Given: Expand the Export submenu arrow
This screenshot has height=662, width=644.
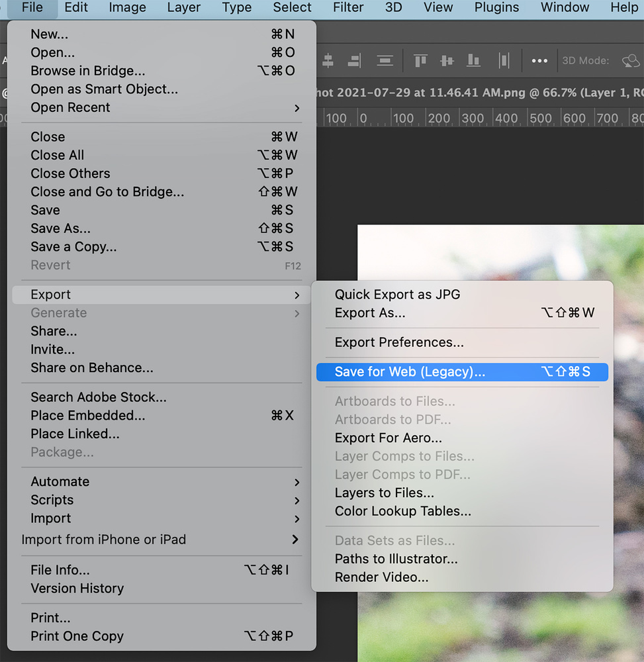Looking at the screenshot, I should click(x=297, y=295).
